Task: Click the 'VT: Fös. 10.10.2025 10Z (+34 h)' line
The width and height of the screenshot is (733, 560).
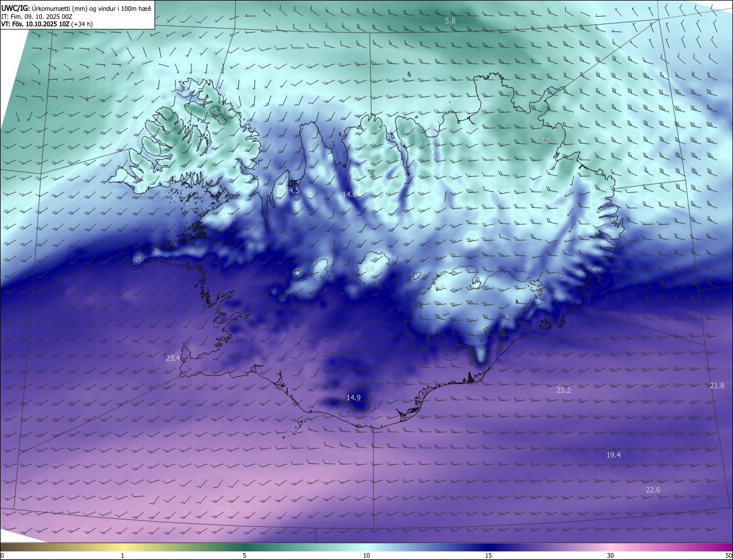Action: [46, 24]
